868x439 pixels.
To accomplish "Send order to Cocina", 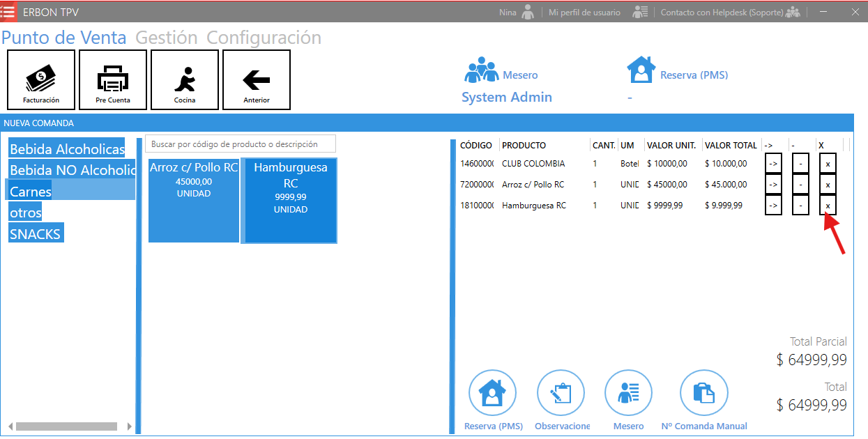I will pyautogui.click(x=185, y=79).
